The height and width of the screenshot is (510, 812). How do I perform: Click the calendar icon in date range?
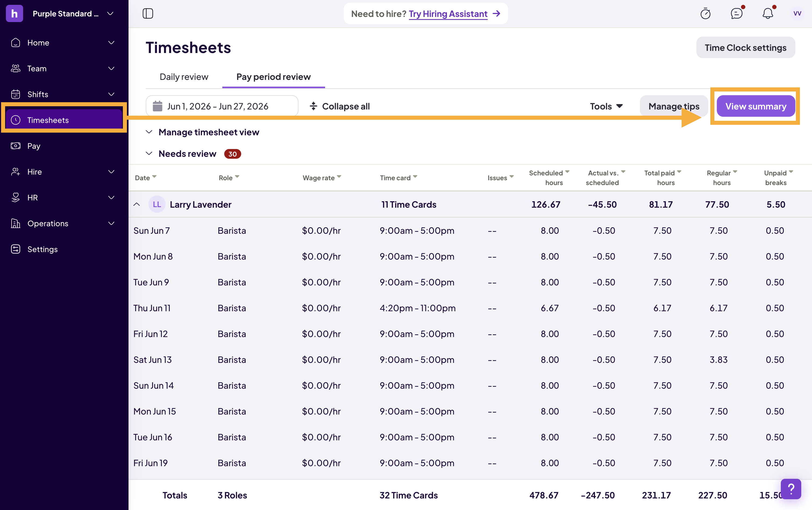(x=157, y=106)
